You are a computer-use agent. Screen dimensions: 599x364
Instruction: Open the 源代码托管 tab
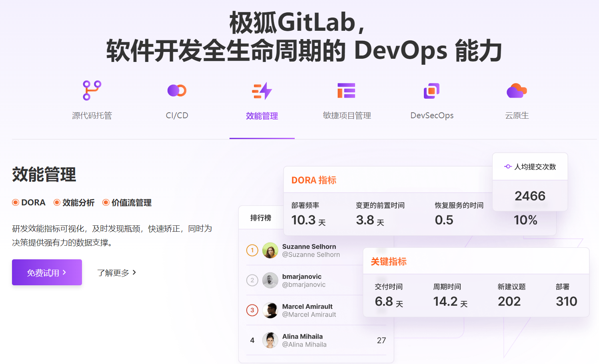click(92, 115)
